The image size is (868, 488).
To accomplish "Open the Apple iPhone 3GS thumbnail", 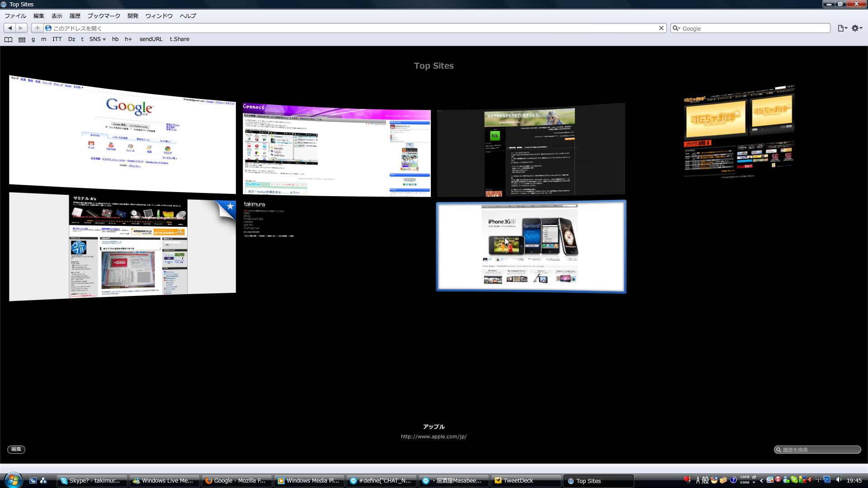I will 531,247.
